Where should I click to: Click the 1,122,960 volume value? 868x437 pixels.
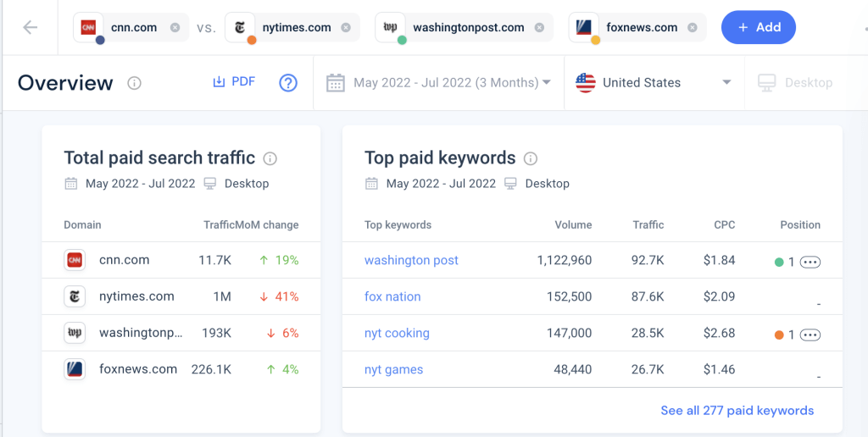click(x=564, y=260)
